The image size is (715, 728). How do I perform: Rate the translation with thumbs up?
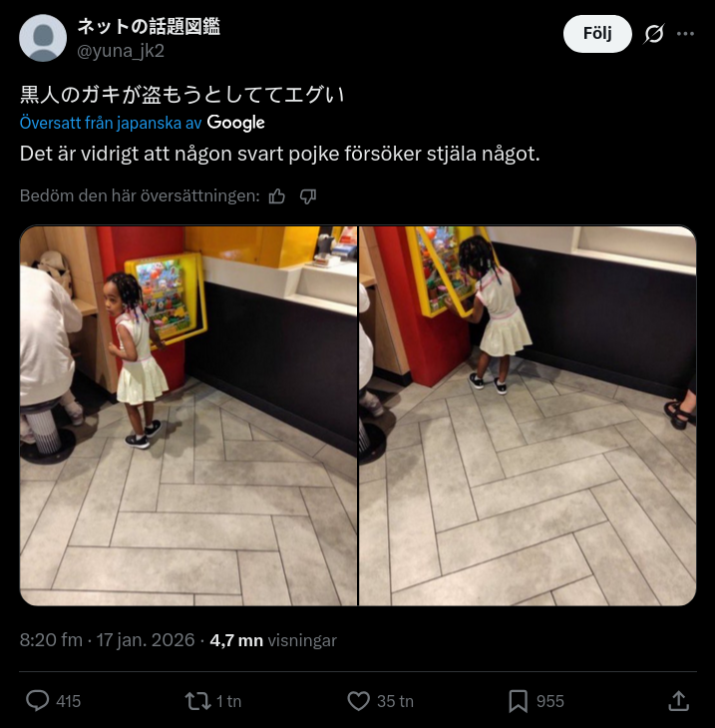[277, 196]
